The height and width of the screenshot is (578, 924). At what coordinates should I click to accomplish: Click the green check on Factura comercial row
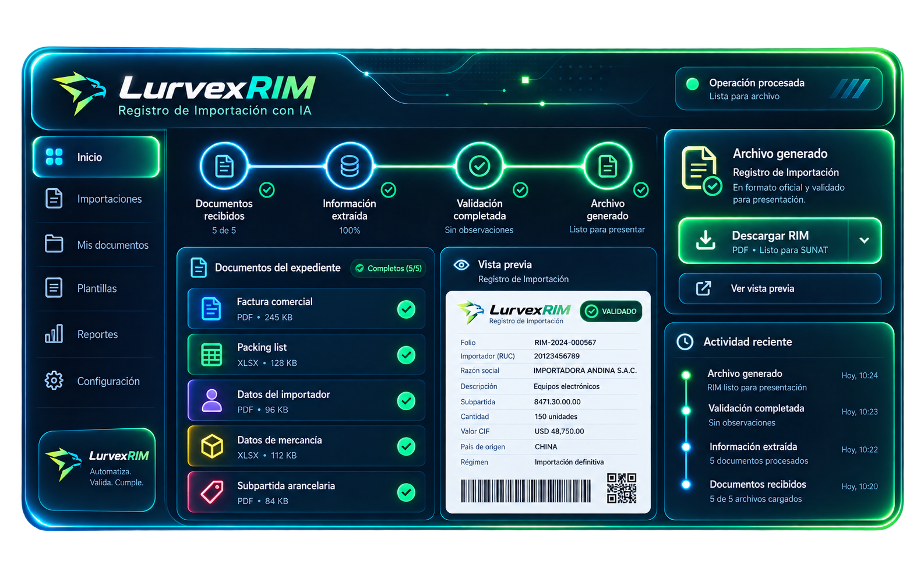click(x=406, y=309)
